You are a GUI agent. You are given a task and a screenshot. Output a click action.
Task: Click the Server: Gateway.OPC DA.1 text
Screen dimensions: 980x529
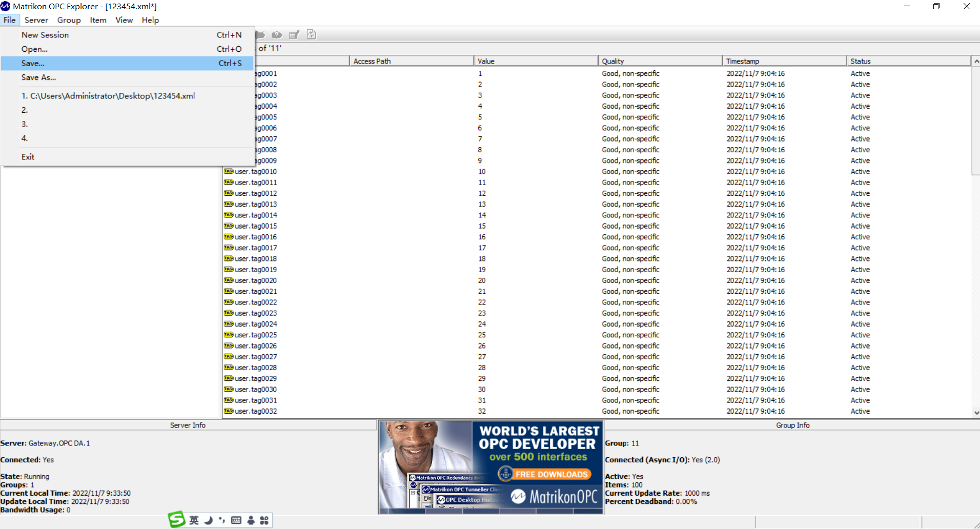(45, 443)
